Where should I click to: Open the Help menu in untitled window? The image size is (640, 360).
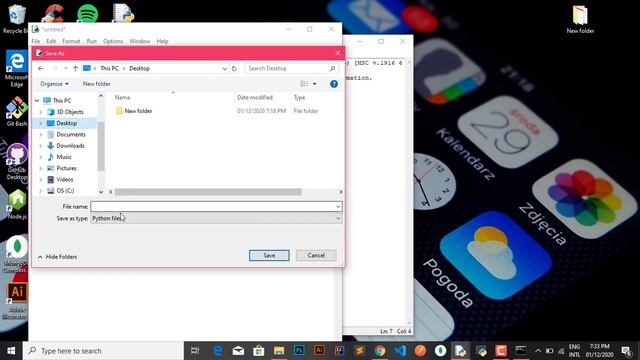coord(162,41)
